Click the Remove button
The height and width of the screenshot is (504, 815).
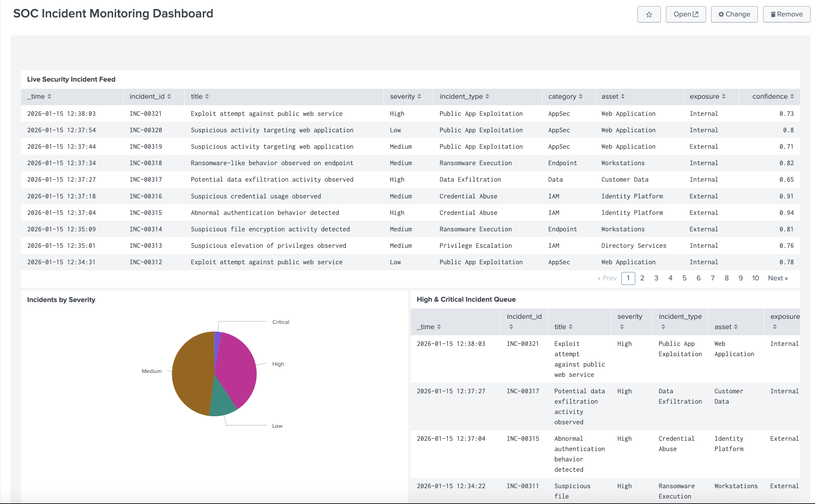pyautogui.click(x=786, y=14)
